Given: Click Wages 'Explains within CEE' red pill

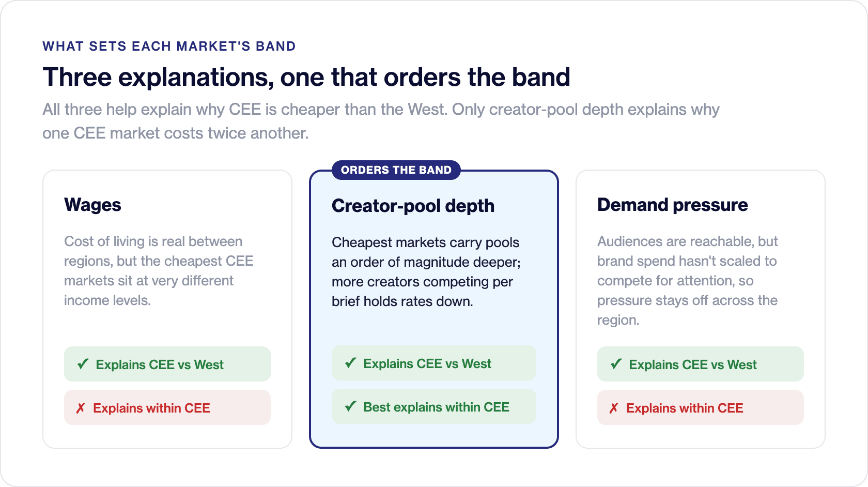Looking at the screenshot, I should [167, 407].
